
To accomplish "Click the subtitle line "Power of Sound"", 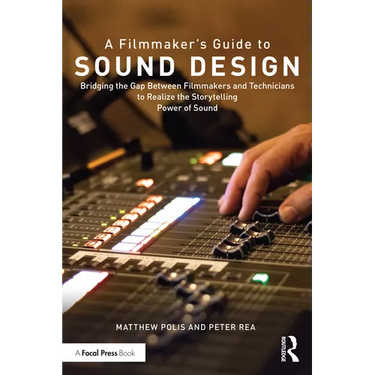I will pyautogui.click(x=187, y=108).
